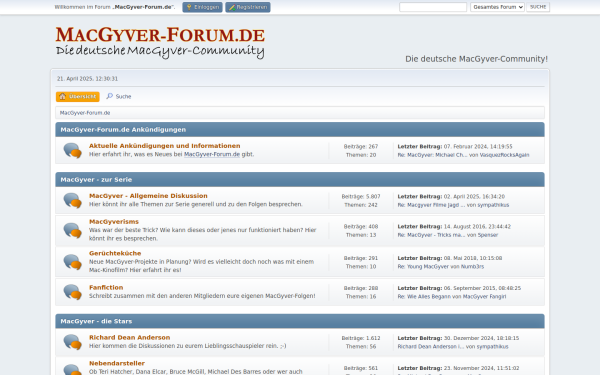
Task: Open the Fanfiction board
Action: (106, 287)
